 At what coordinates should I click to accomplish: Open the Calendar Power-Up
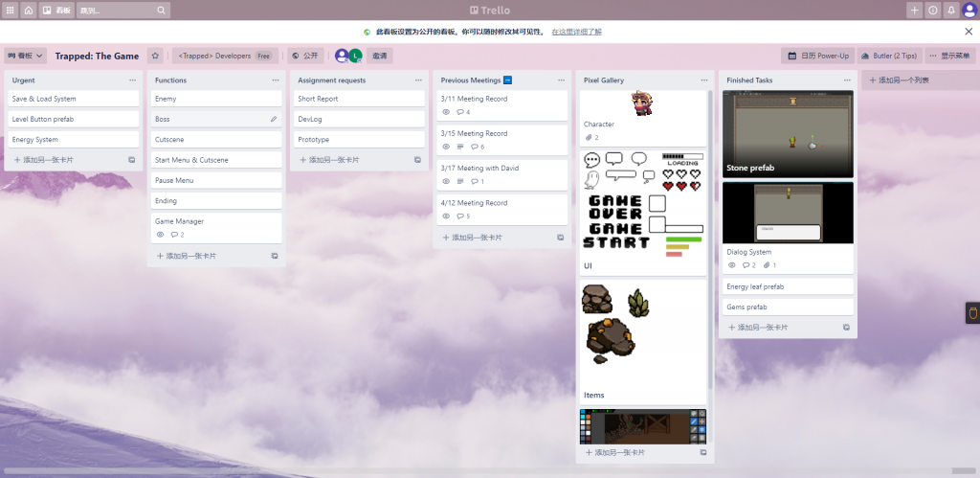pos(817,56)
